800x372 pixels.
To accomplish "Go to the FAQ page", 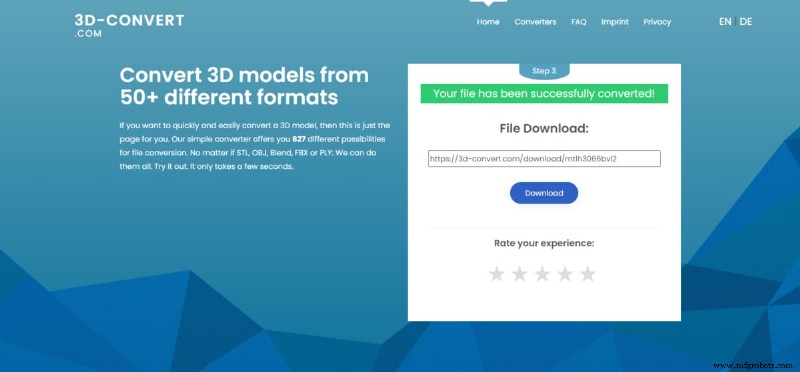I will (x=579, y=22).
